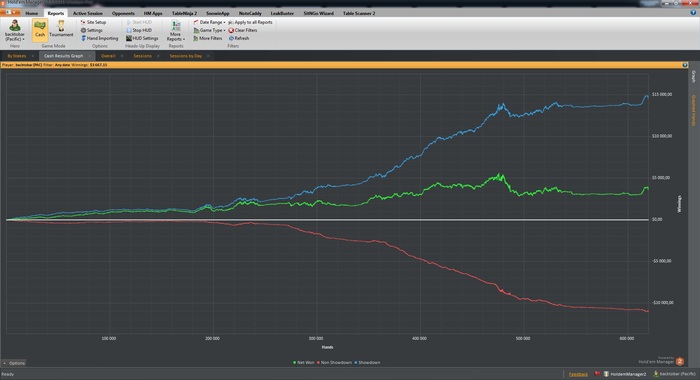Viewport: 700px width, 380px height.
Task: Open HUD Settings
Action: point(142,38)
